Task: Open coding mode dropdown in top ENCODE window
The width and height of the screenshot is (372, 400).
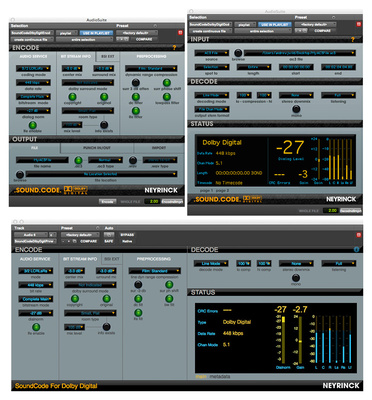Action: click(x=33, y=69)
